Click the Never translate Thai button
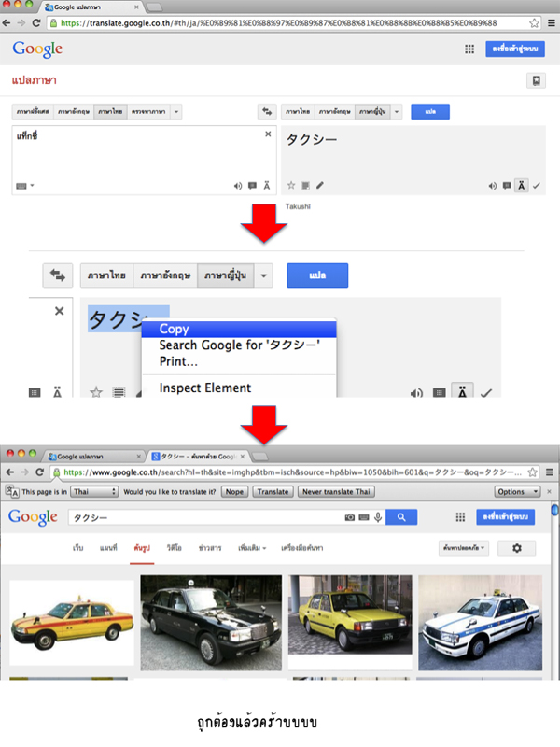560x747 pixels. (x=336, y=492)
